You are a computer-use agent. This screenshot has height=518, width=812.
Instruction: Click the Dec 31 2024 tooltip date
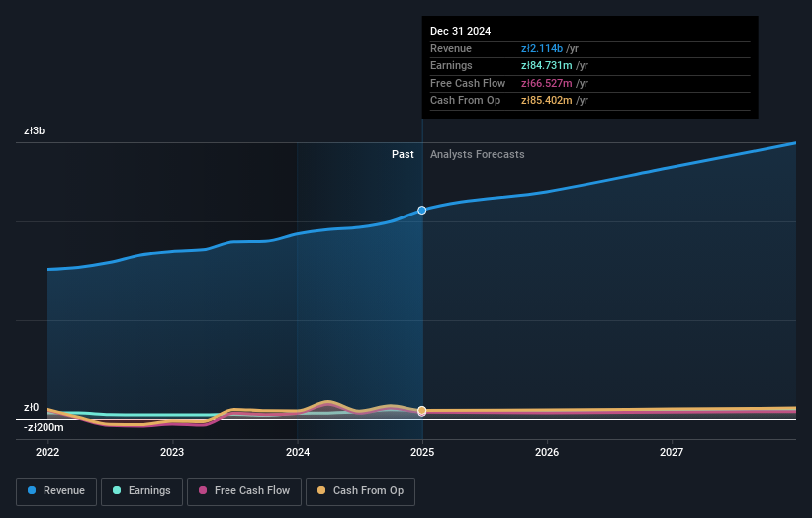tap(460, 31)
